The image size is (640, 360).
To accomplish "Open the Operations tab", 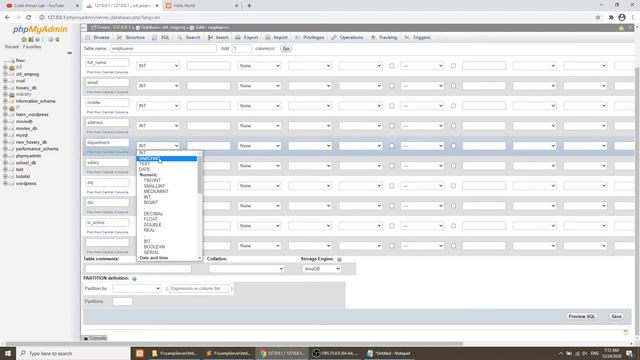I will 347,38.
